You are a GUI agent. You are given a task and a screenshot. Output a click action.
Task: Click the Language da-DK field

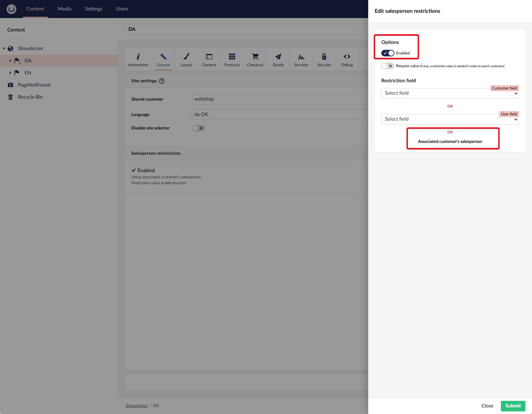[280, 114]
